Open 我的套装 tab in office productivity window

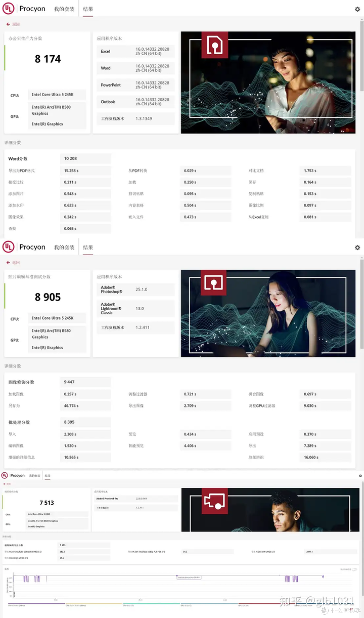point(64,9)
